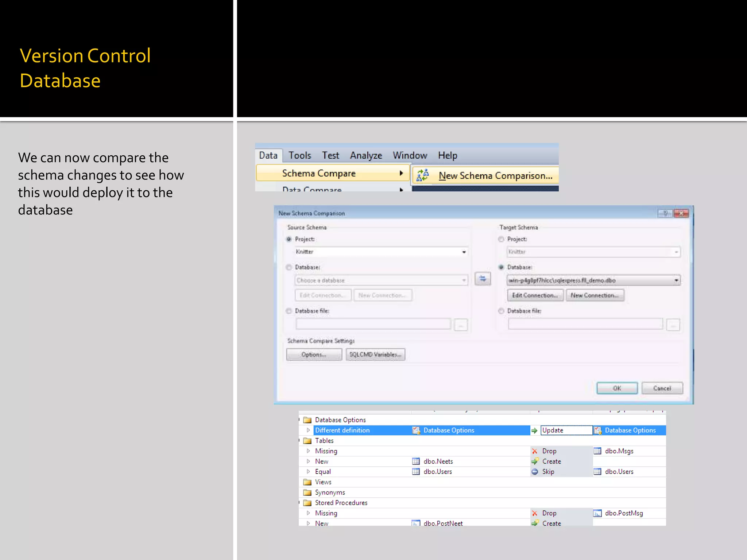The image size is (747, 560).
Task: Click target Database Options icon in selected row
Action: (x=597, y=430)
